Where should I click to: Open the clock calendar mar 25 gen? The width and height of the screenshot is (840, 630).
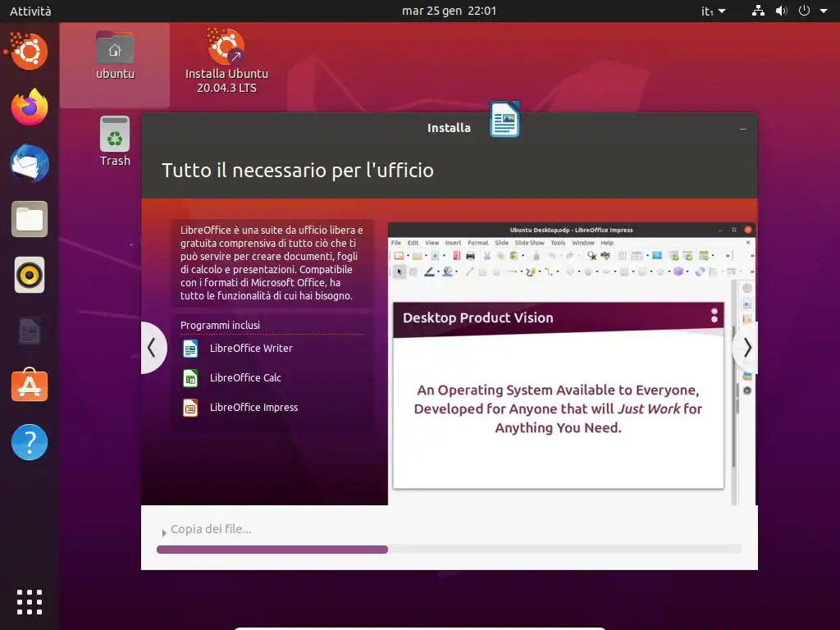[449, 11]
